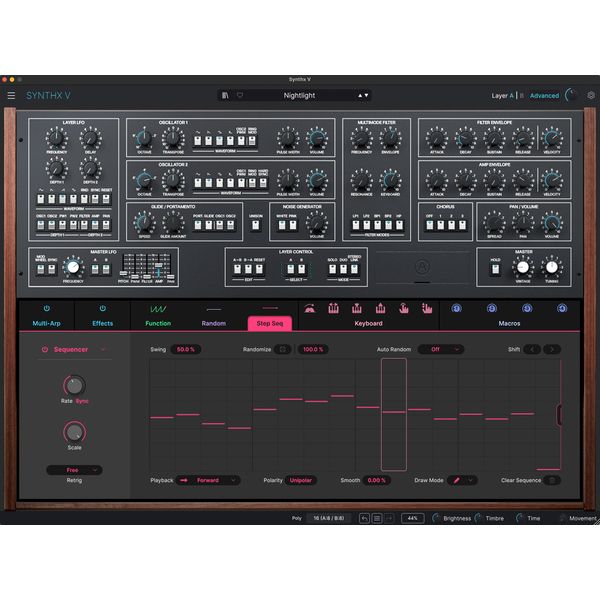The height and width of the screenshot is (600, 600).
Task: Go to next preset arrow
Action: coord(367,95)
